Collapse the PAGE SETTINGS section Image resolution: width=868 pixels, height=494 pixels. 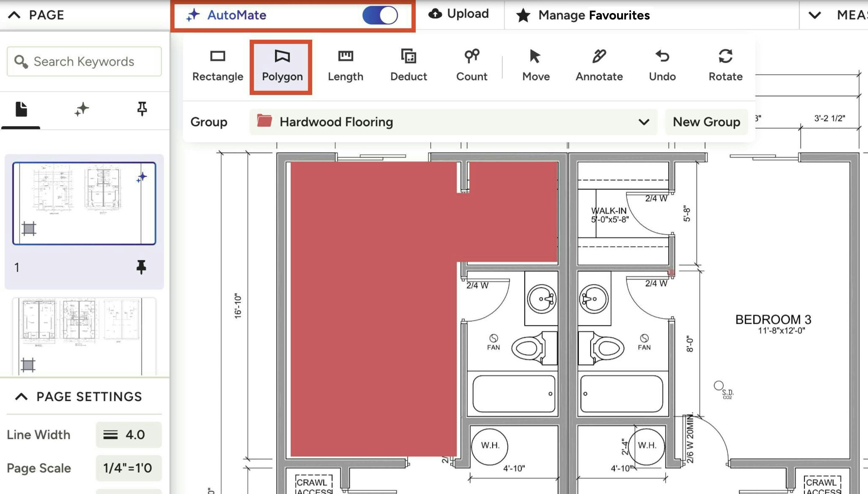click(21, 396)
